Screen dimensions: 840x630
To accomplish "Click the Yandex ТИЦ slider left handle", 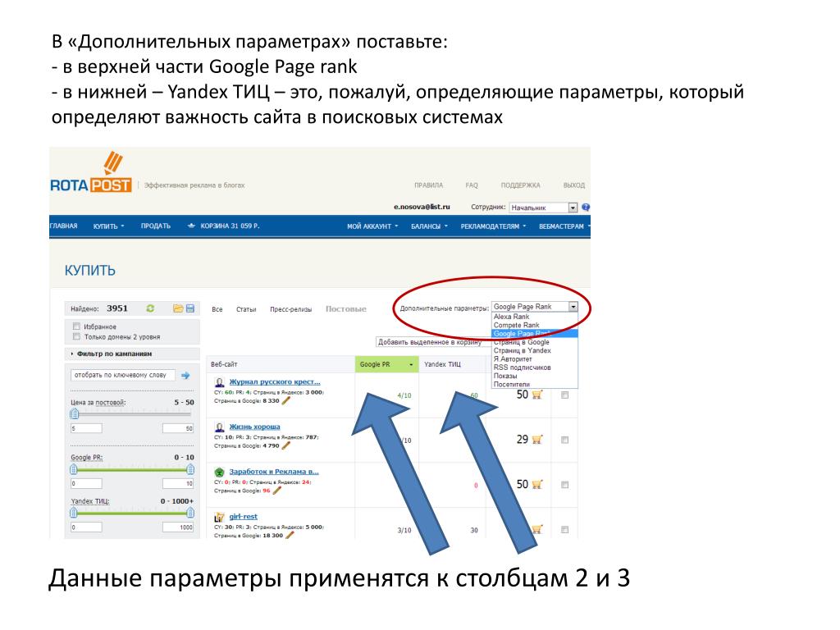I will coord(74,513).
